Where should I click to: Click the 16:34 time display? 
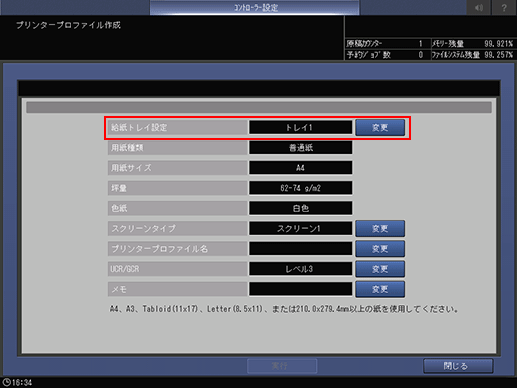point(22,383)
